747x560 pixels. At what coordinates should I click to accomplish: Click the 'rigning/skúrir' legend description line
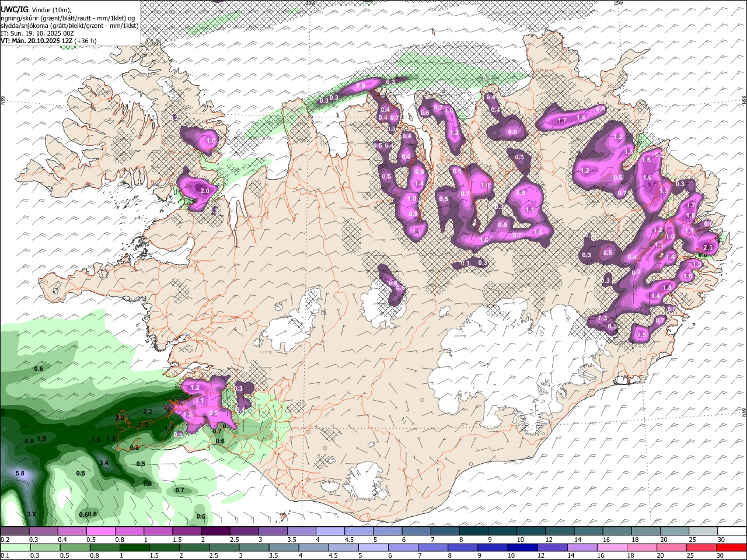point(68,18)
